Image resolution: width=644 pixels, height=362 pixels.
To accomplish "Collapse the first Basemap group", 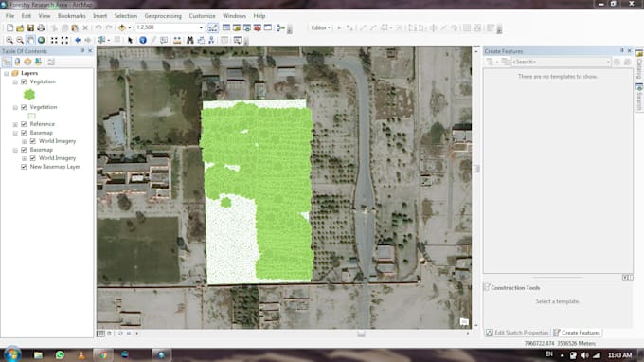I will [15, 133].
